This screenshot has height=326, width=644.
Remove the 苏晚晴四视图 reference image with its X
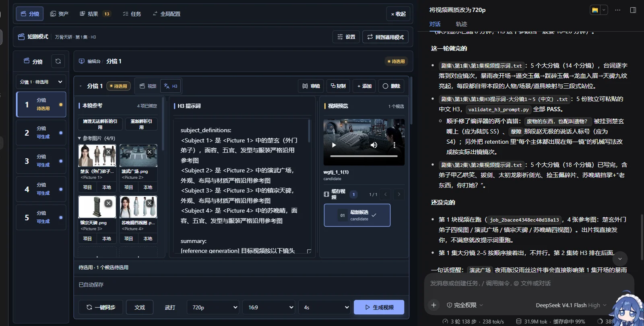pyautogui.click(x=149, y=203)
